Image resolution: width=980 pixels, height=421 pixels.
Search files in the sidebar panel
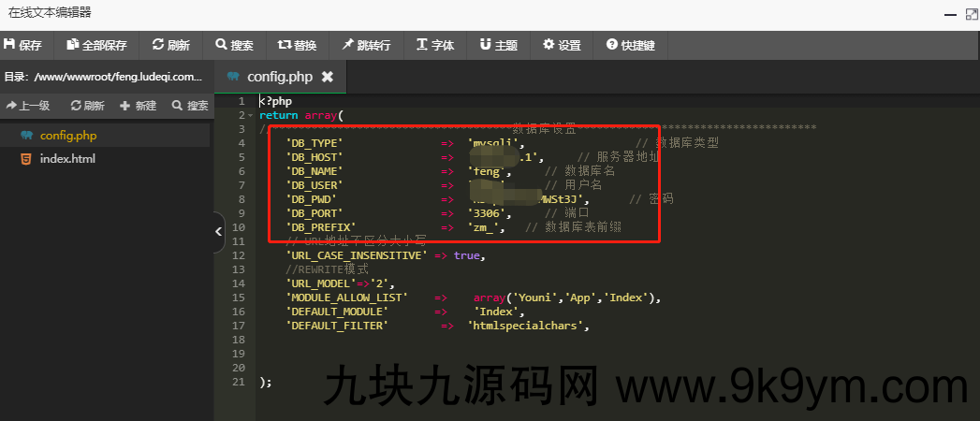(190, 106)
